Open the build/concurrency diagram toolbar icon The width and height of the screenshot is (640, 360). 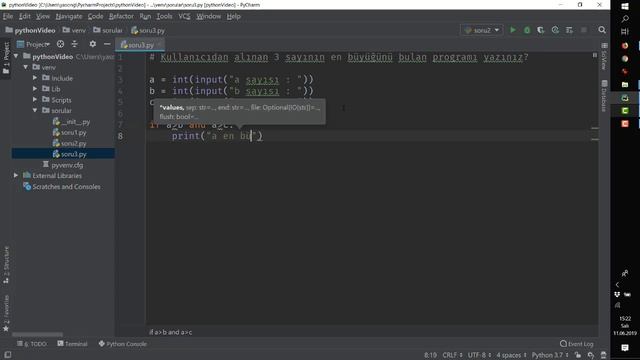point(569,30)
